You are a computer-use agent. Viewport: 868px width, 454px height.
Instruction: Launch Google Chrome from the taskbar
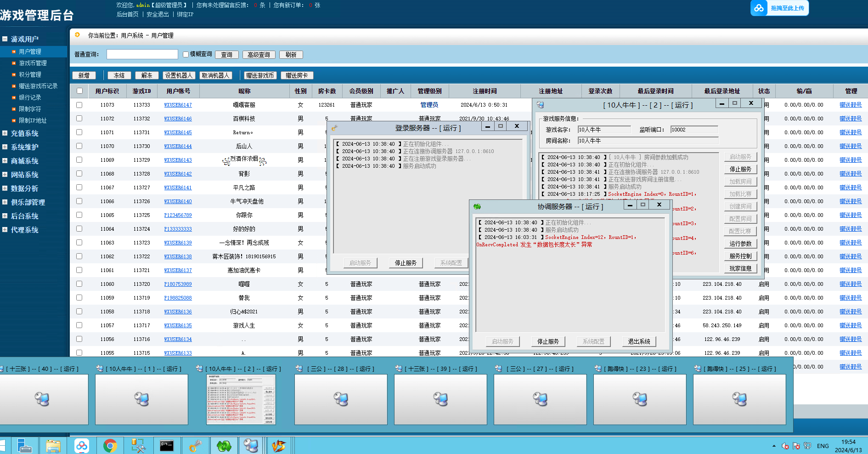[x=110, y=445]
